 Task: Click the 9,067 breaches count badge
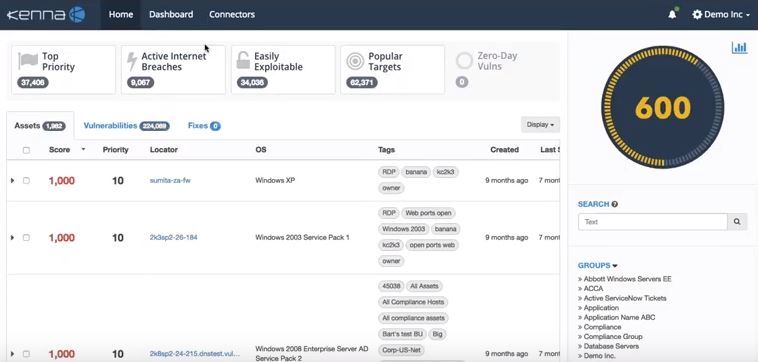click(x=141, y=83)
